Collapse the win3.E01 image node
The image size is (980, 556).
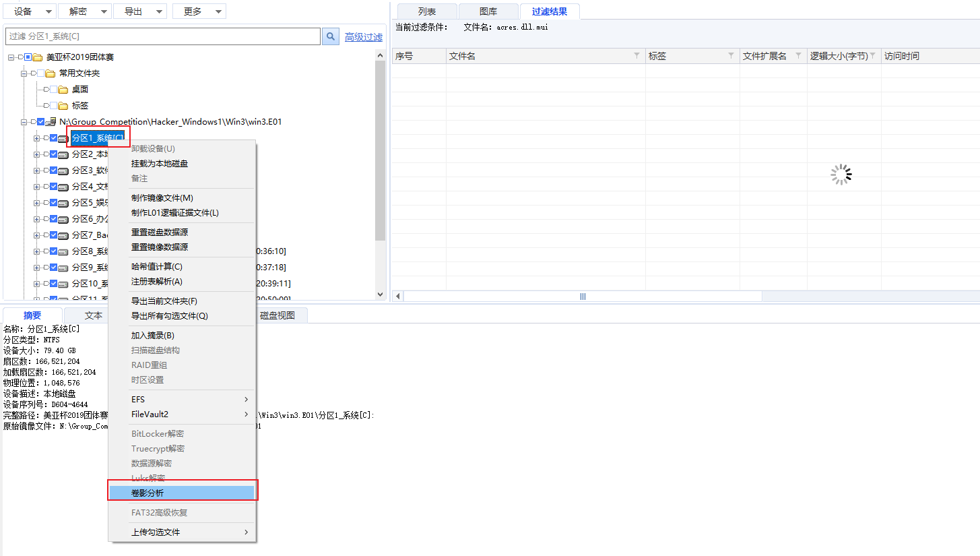click(x=24, y=122)
